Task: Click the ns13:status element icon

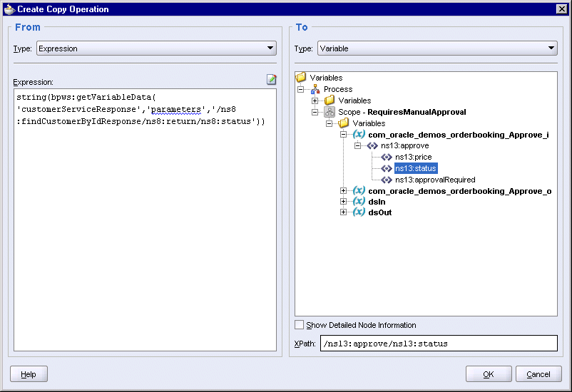Action: point(387,168)
